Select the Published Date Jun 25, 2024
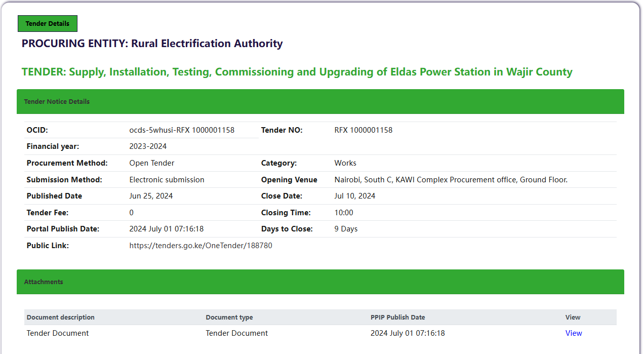Image resolution: width=644 pixels, height=354 pixels. pos(151,196)
